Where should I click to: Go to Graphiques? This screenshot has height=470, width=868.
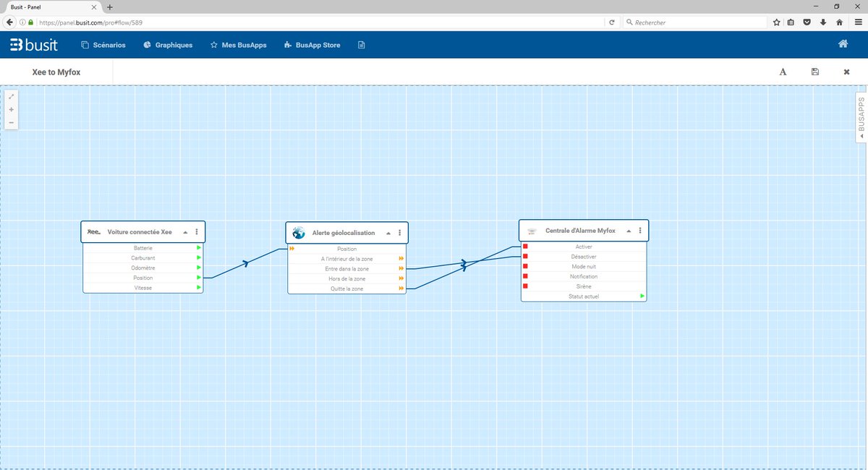168,45
